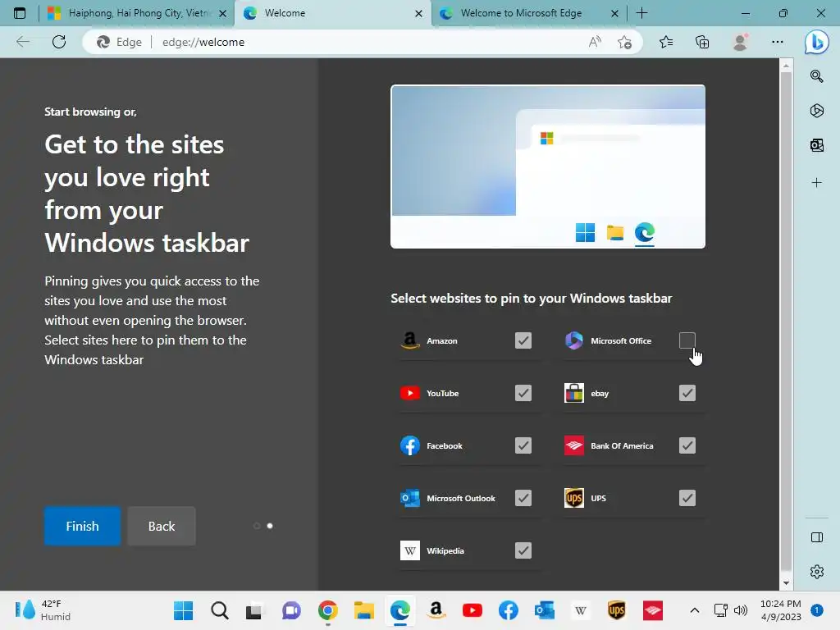Go to first page indicator dot
The height and width of the screenshot is (630, 840).
tap(257, 526)
